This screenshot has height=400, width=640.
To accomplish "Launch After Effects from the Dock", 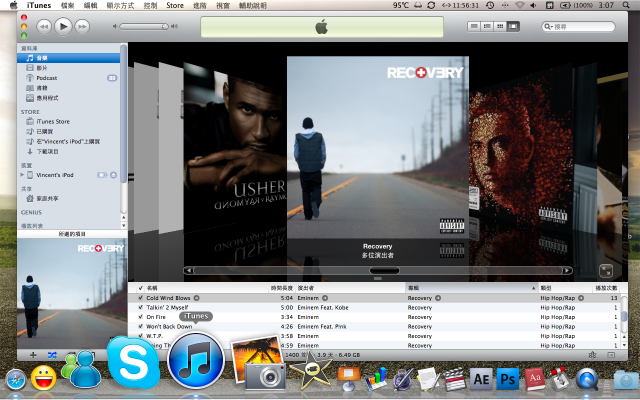I will 481,379.
